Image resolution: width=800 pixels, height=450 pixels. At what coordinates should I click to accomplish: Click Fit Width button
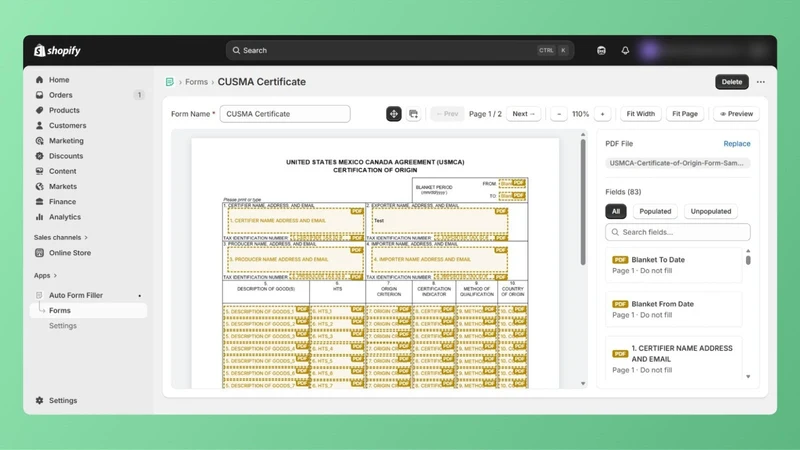click(x=640, y=114)
